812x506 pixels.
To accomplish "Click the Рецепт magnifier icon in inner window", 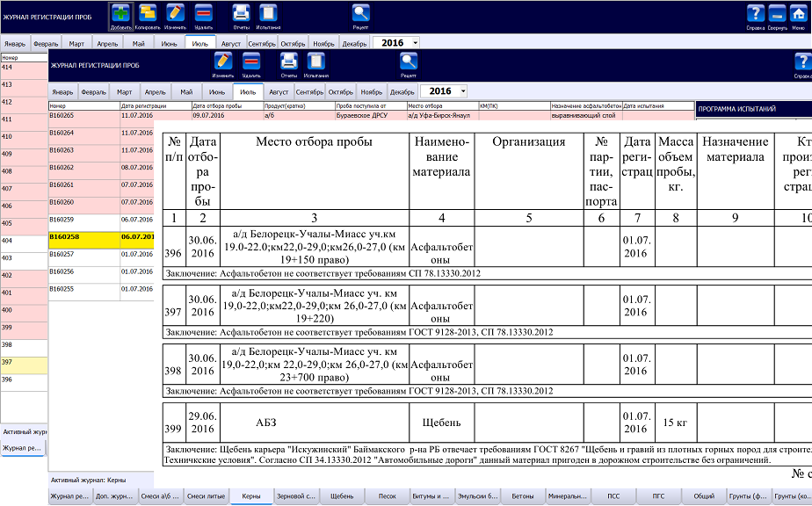I will [x=408, y=63].
